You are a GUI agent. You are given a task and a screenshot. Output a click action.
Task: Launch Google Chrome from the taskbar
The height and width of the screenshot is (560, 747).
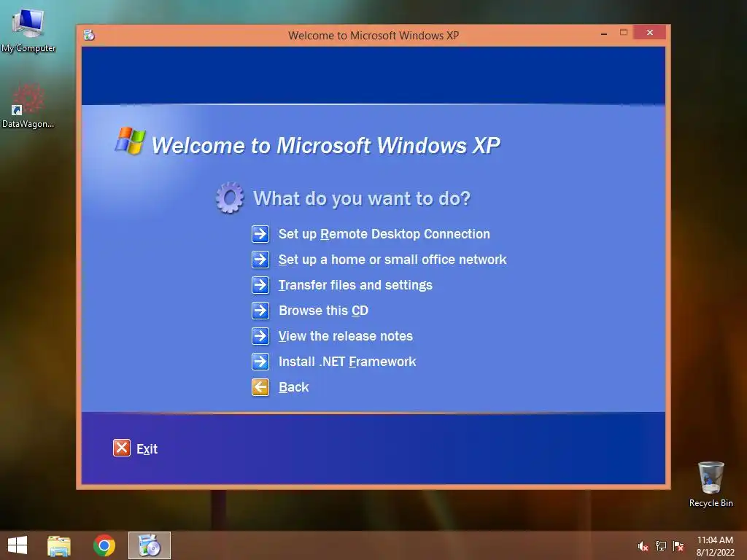[104, 545]
